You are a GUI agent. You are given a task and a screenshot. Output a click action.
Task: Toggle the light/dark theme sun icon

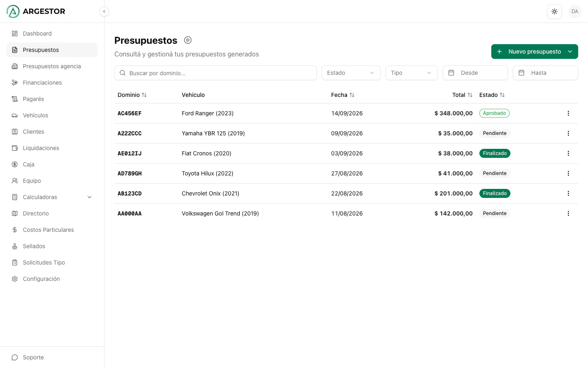(x=555, y=11)
